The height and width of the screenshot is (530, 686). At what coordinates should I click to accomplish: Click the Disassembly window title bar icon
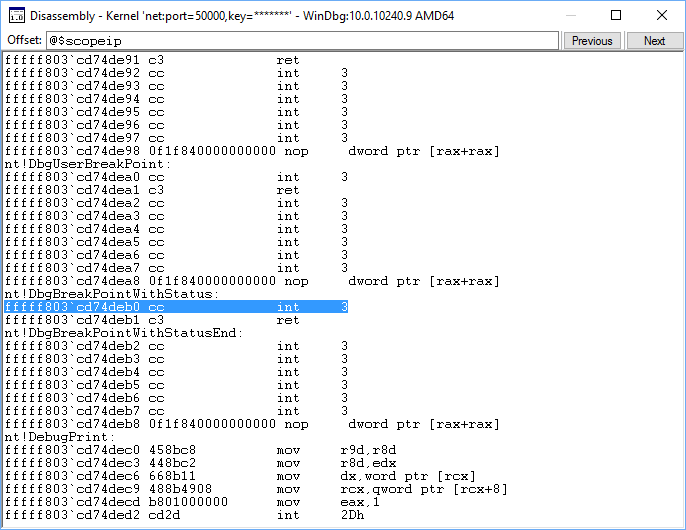click(17, 16)
